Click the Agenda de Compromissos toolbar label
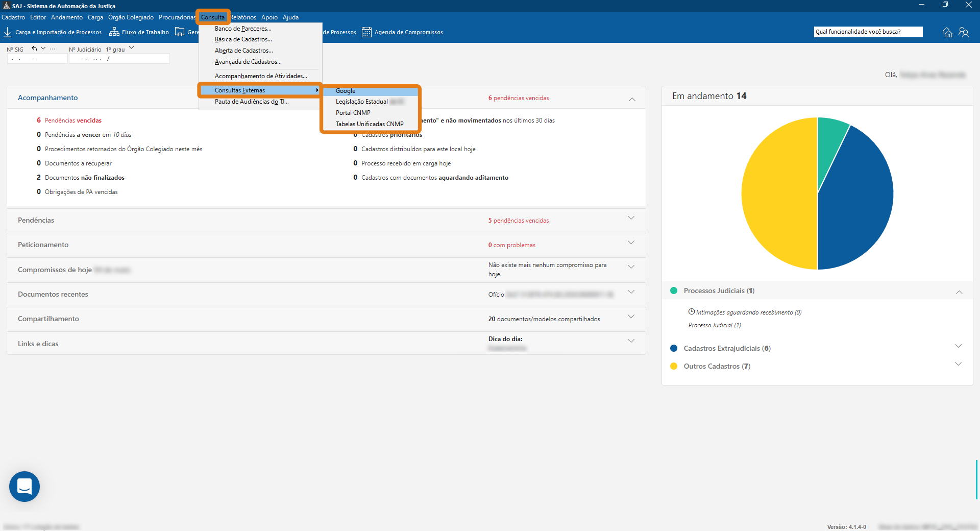Screen dimensions: 980x531 [x=409, y=32]
